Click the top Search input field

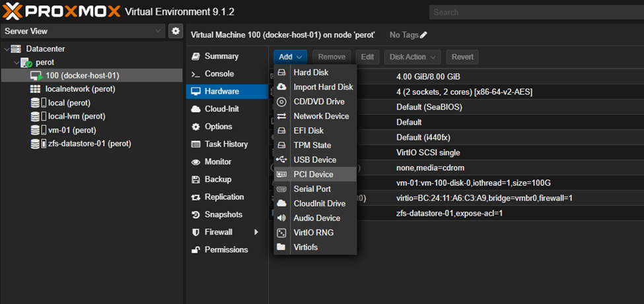coord(535,12)
